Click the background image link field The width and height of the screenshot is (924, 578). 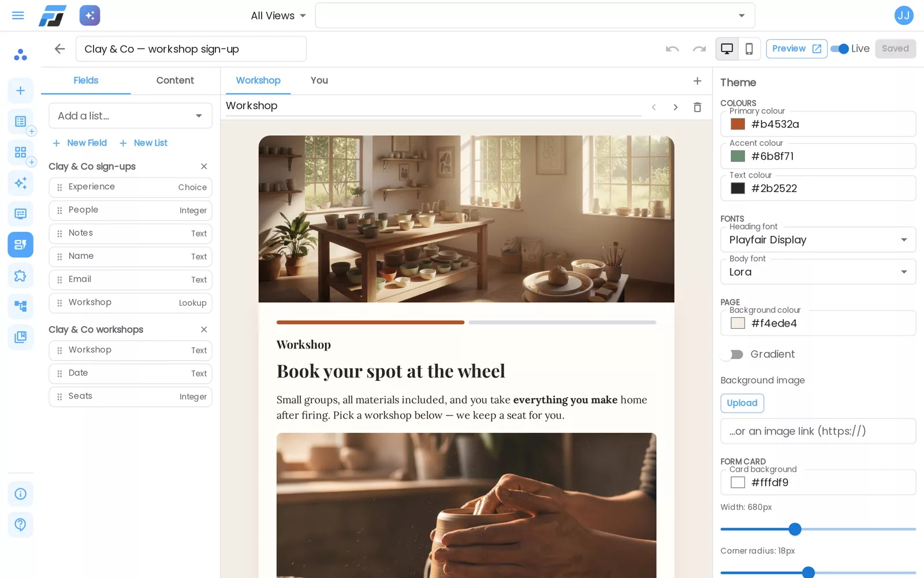(818, 431)
